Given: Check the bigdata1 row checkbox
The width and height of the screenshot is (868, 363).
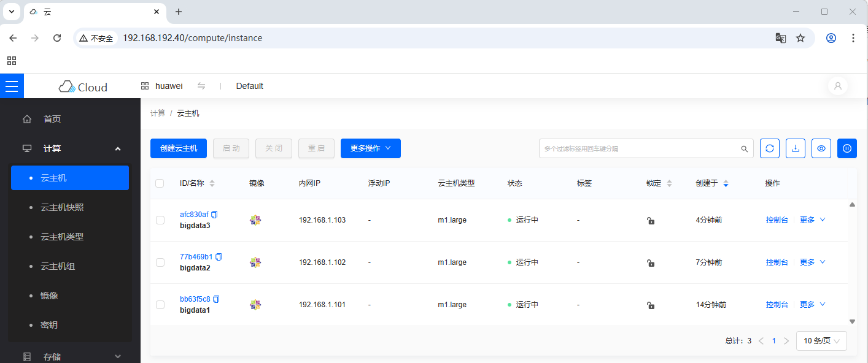Looking at the screenshot, I should click(160, 305).
